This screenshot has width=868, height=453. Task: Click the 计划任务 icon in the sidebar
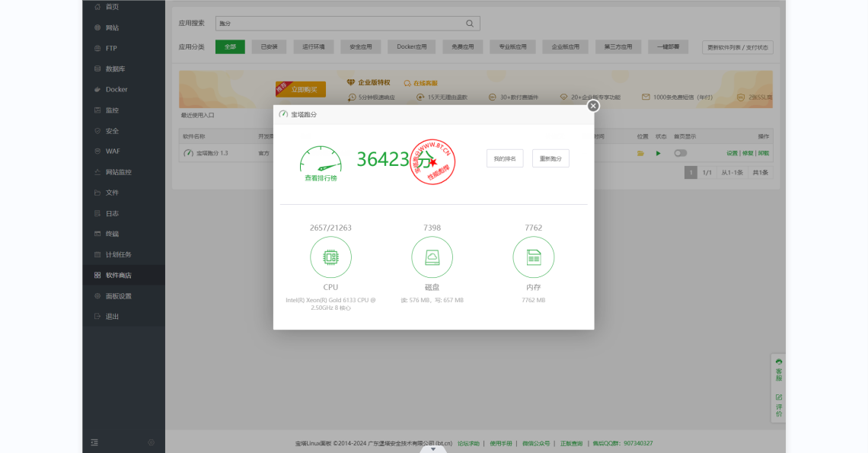point(97,255)
